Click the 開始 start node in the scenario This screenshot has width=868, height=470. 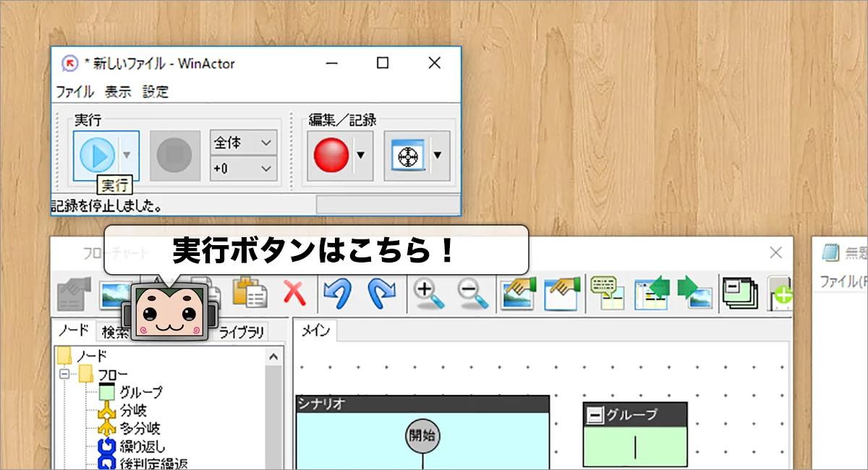422,436
